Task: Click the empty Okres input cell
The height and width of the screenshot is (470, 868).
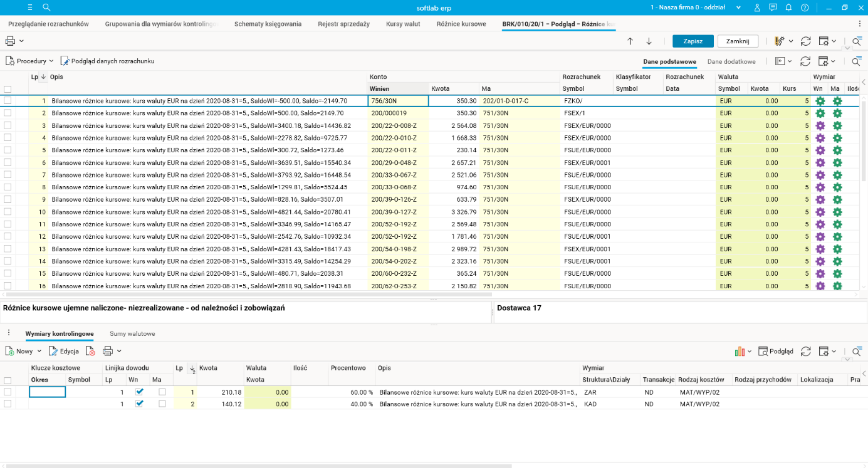Action: point(48,392)
